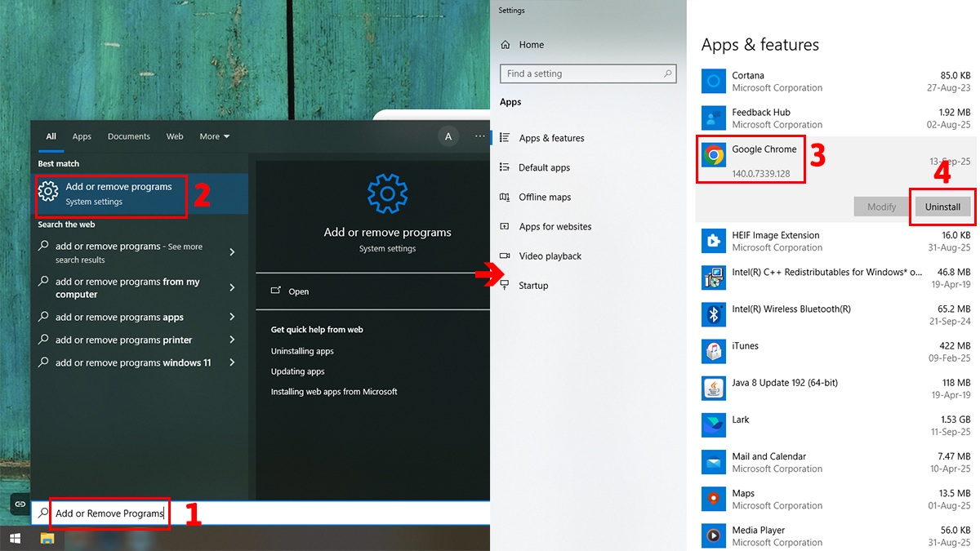Click the Java 8 size value 118 MB
This screenshot has width=980, height=551.
956,383
